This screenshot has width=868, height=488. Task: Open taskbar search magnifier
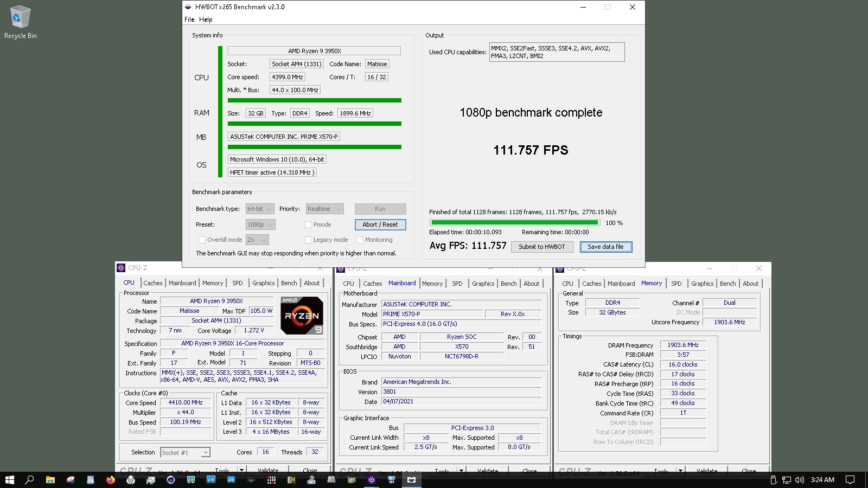coord(30,480)
